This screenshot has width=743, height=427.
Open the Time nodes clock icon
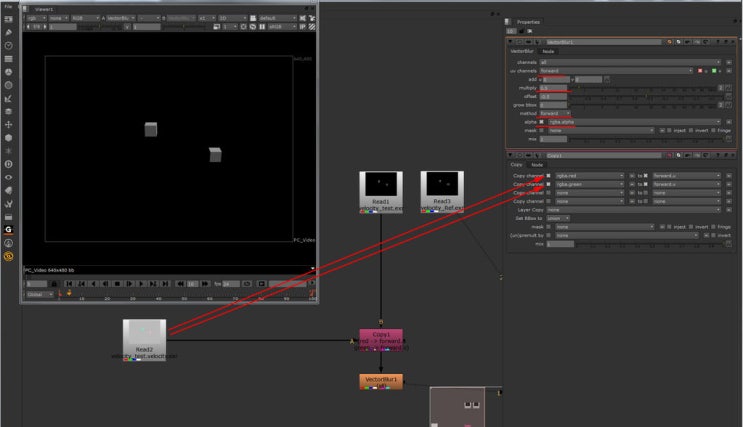[x=8, y=45]
